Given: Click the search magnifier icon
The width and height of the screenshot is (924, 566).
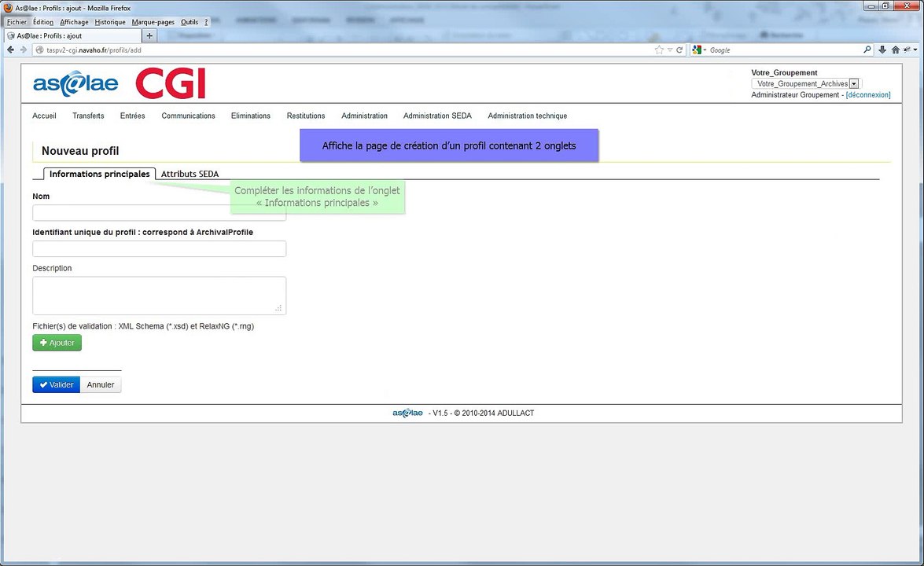Looking at the screenshot, I should [867, 50].
